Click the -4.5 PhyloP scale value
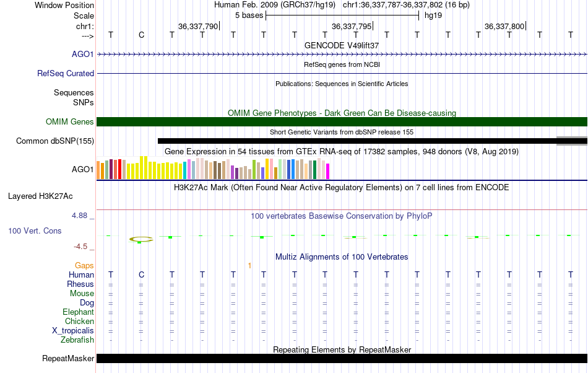Screen dimensions: 588x373 point(80,247)
